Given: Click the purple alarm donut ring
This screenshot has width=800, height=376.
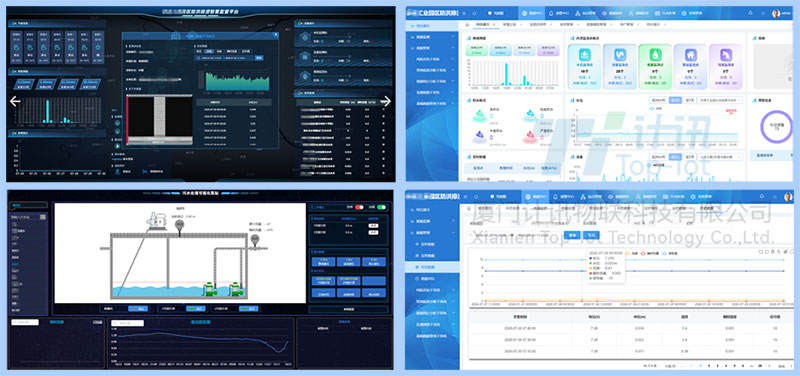Looking at the screenshot, I should coord(777,126).
